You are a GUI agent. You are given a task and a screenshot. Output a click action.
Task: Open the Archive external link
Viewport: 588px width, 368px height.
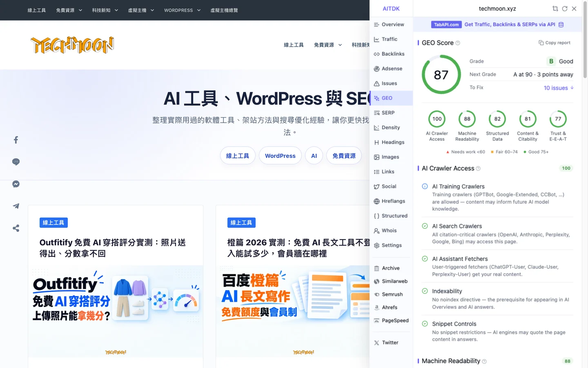click(x=391, y=268)
